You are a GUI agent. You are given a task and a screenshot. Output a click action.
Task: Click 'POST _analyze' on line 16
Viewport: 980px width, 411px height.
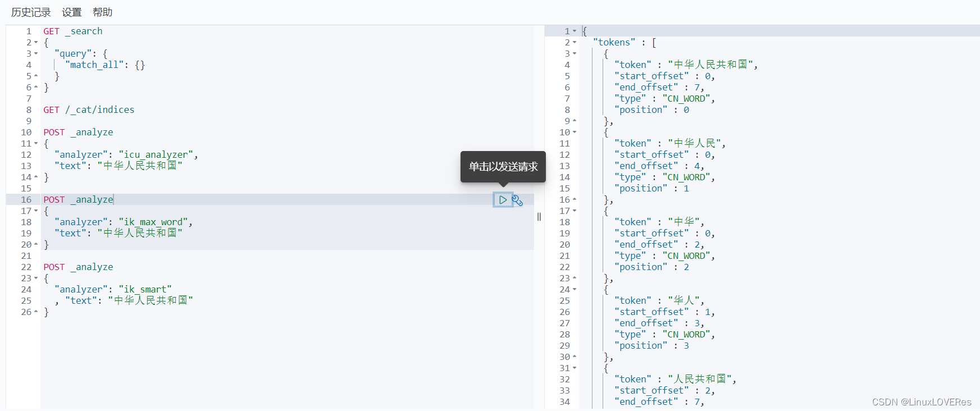click(78, 200)
